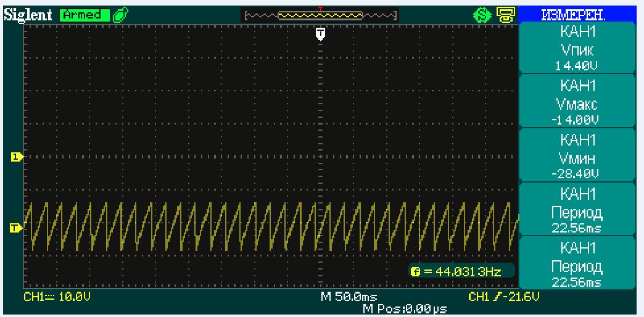Click the green probe icon beside Armed
The image size is (644, 317).
point(120,15)
